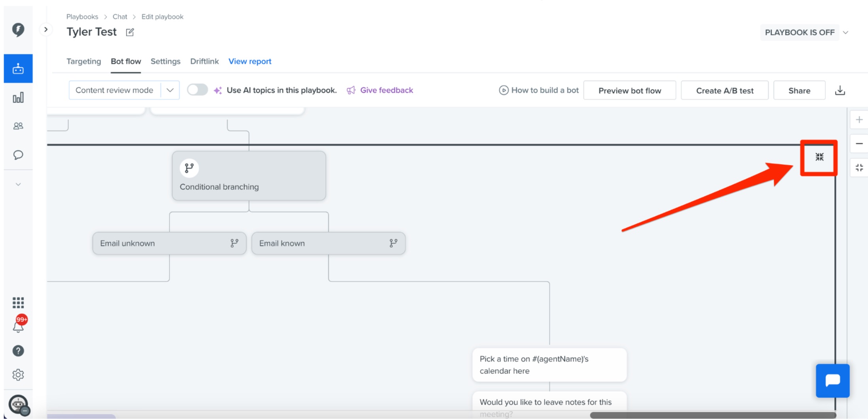This screenshot has width=868, height=419.
Task: Open How to build a bot video
Action: click(539, 90)
